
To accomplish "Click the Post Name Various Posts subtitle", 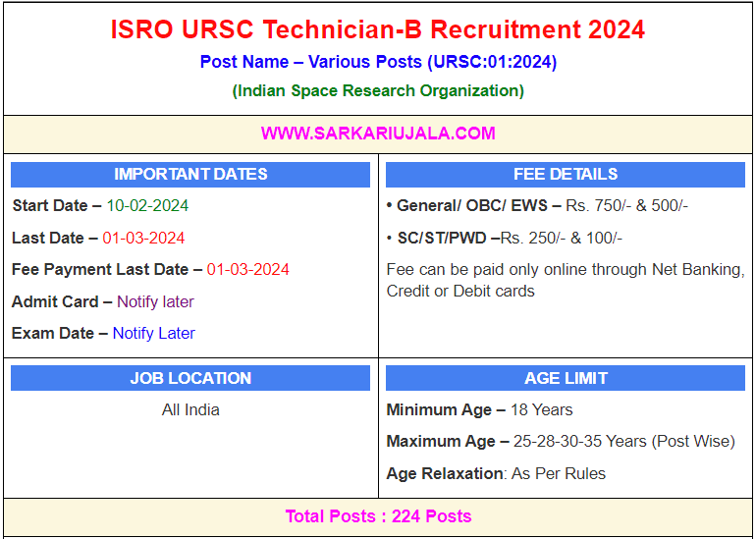I will 378,62.
